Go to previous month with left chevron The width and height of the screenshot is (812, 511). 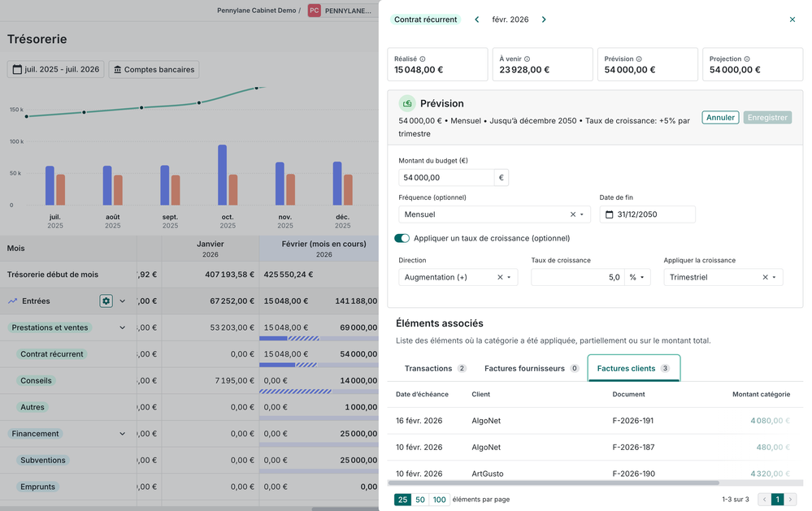tap(477, 19)
